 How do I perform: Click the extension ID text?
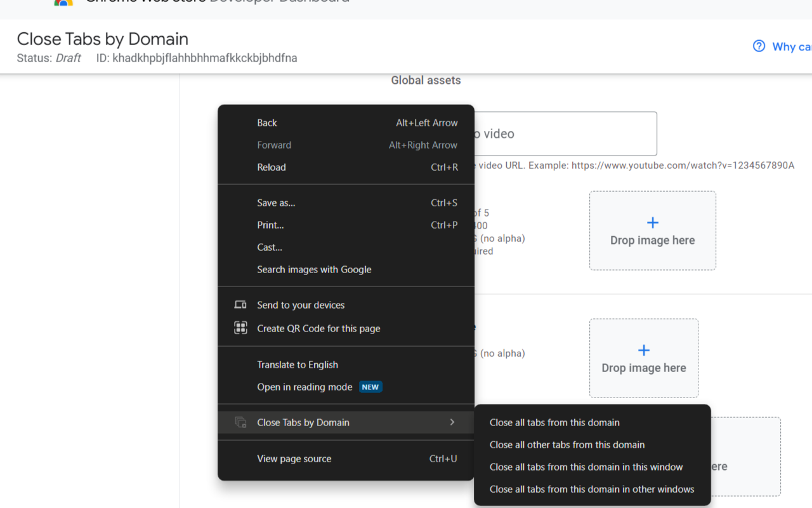tap(197, 58)
